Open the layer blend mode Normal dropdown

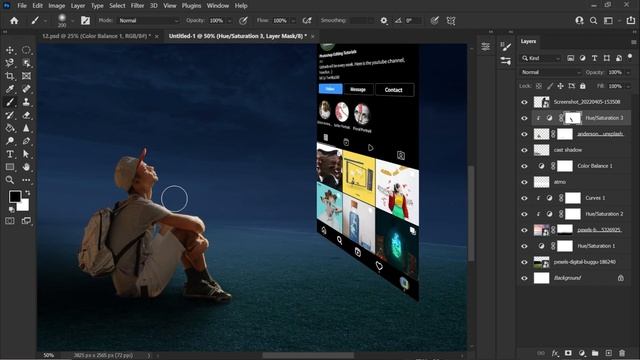(x=551, y=72)
